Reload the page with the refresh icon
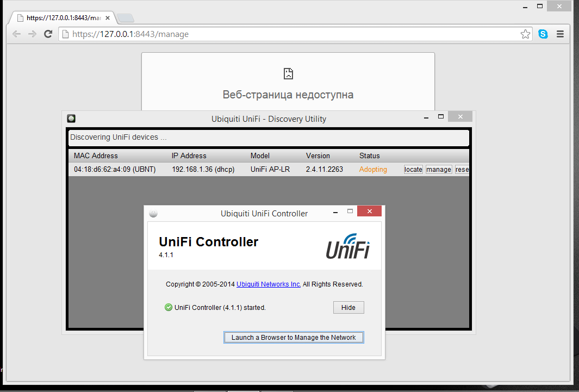The image size is (579, 392). (x=48, y=34)
